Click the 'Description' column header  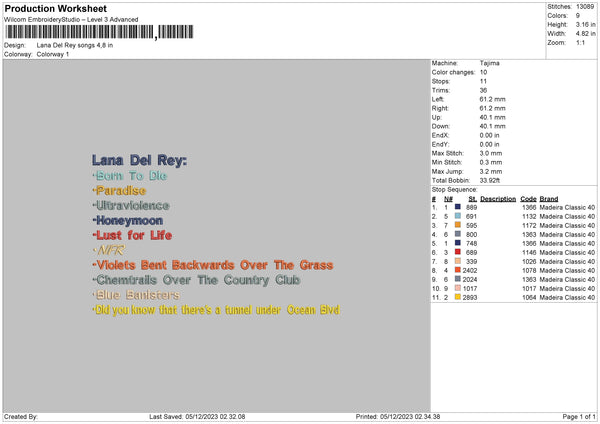[x=498, y=199]
